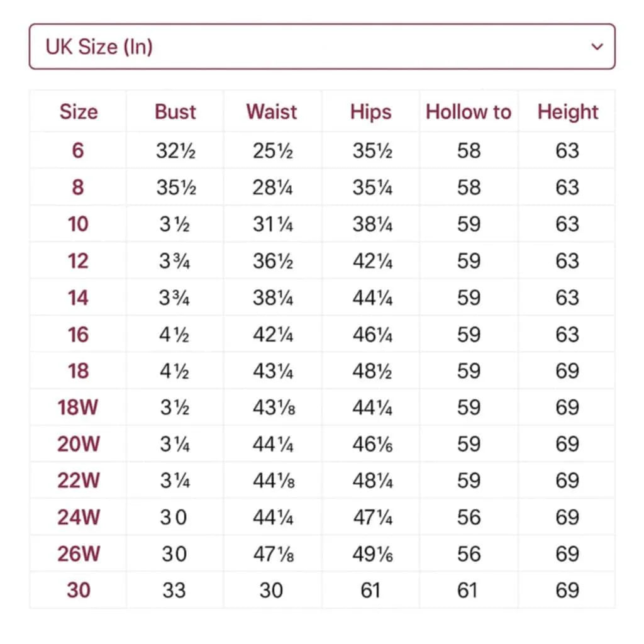Select the size 12 row label

(78, 261)
